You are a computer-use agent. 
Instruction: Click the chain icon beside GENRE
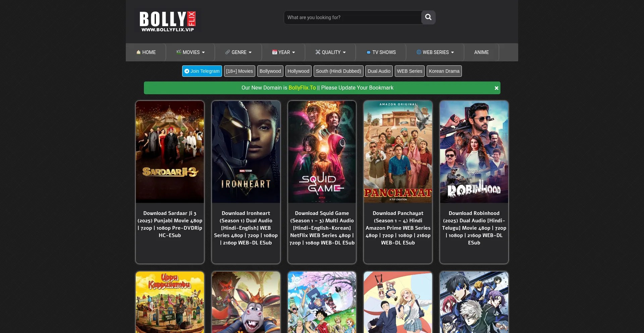(228, 52)
